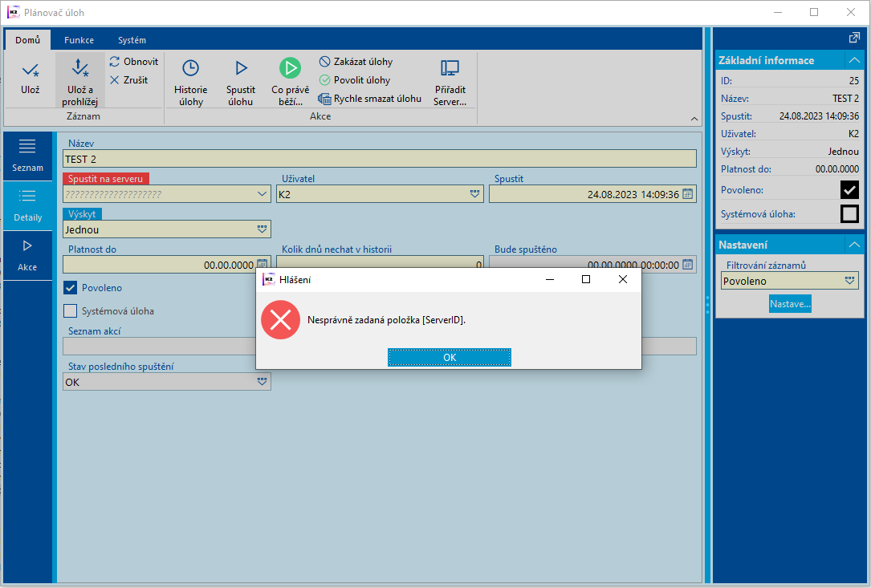Collapse the ribbon toolbar

click(x=694, y=118)
